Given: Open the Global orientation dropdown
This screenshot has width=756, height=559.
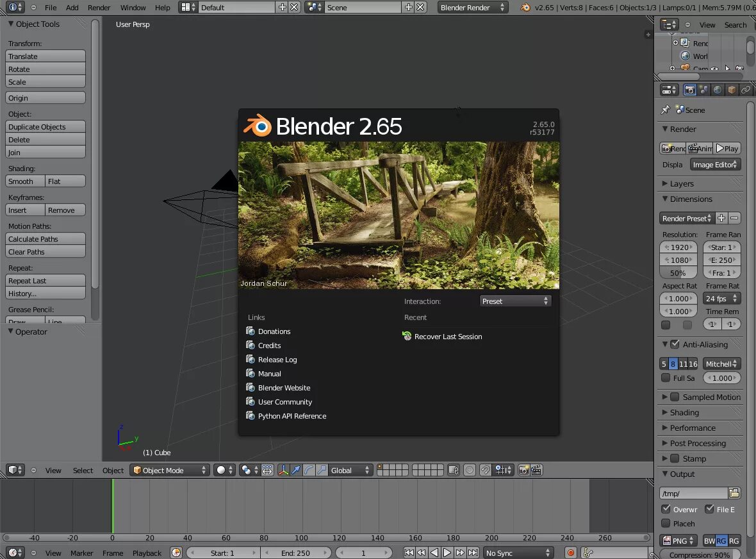Looking at the screenshot, I should [350, 470].
